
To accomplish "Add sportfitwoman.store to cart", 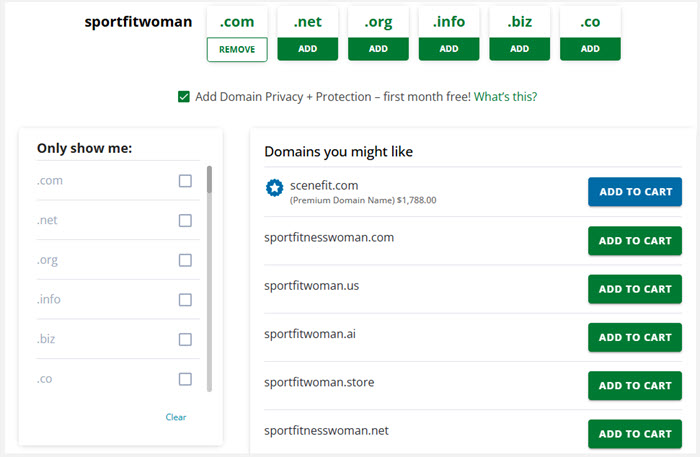I will click(x=634, y=385).
